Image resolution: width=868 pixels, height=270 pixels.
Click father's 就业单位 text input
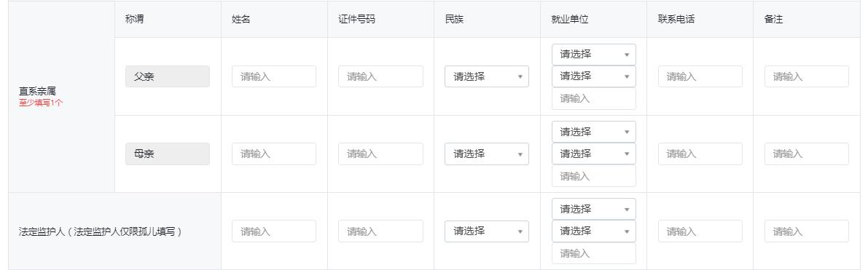click(593, 98)
